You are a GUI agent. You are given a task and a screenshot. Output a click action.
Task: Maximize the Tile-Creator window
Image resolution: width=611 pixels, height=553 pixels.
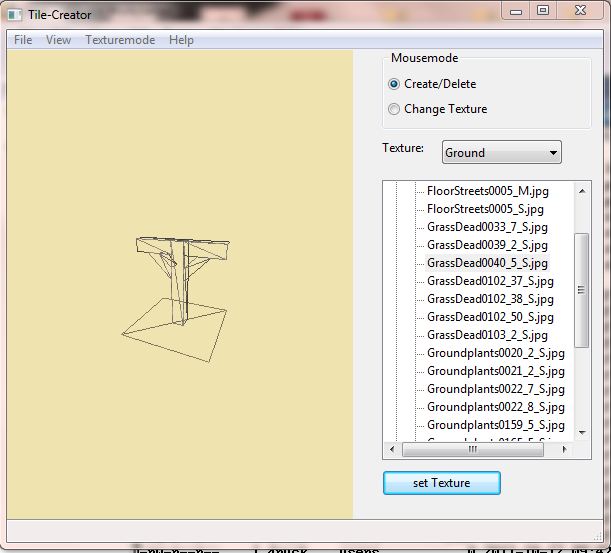pyautogui.click(x=543, y=11)
